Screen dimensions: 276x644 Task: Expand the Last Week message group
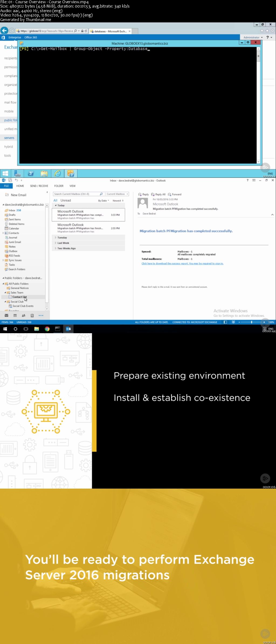[56, 243]
